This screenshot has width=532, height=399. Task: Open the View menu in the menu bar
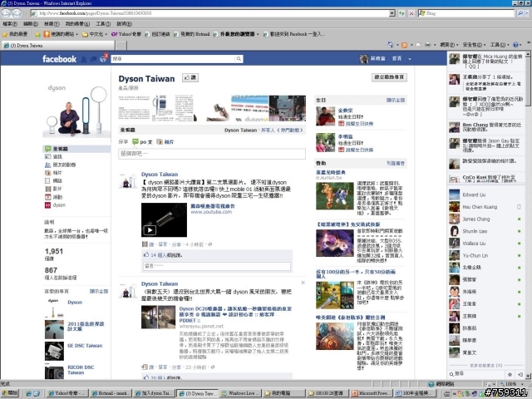52,24
